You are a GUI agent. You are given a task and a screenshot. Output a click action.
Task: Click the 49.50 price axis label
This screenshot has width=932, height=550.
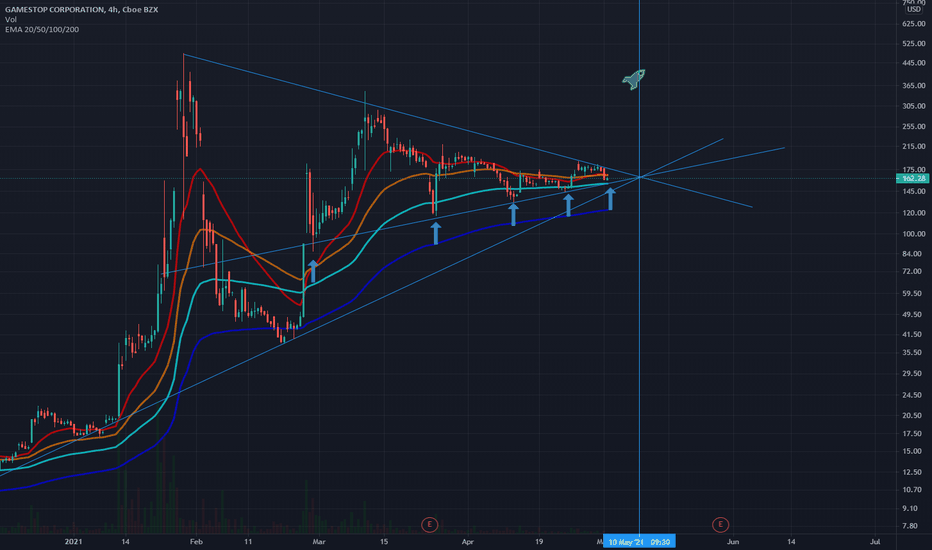coord(912,315)
